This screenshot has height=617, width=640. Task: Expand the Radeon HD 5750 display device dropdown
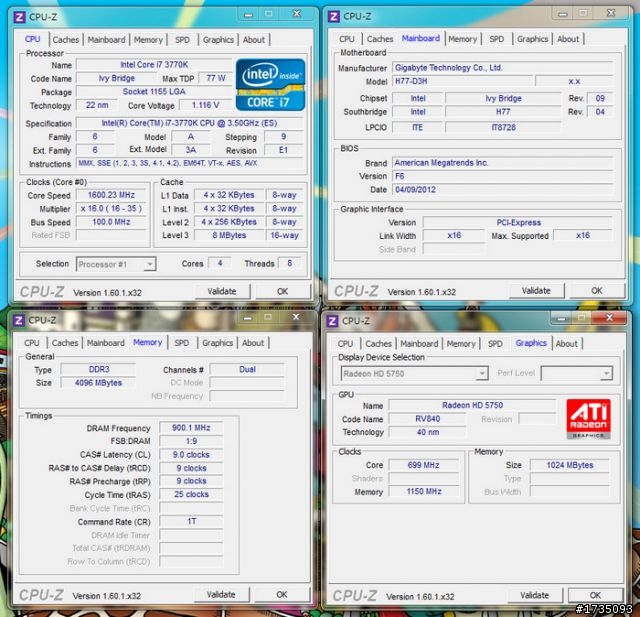pos(482,373)
